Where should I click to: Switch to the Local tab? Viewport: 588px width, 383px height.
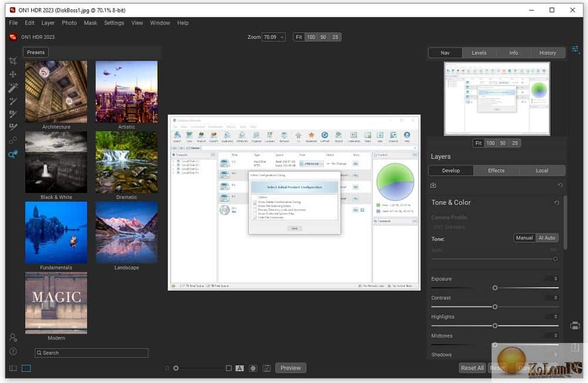tap(542, 171)
